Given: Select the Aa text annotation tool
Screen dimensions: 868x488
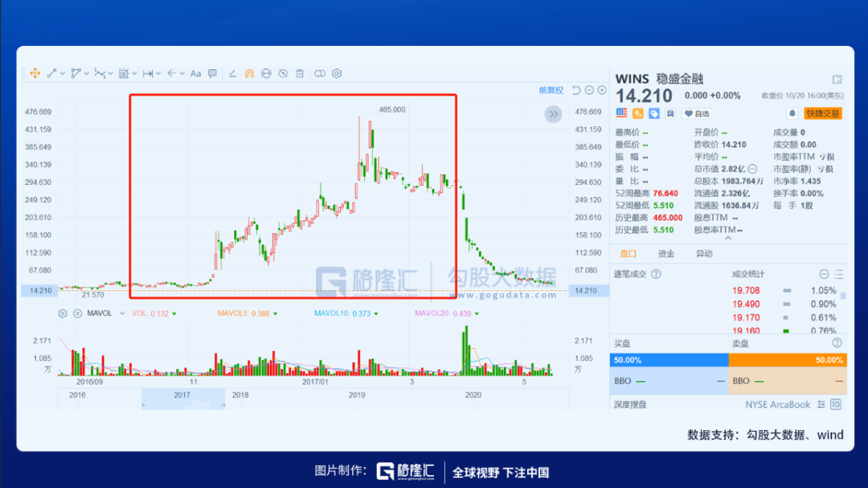Looking at the screenshot, I should 195,73.
